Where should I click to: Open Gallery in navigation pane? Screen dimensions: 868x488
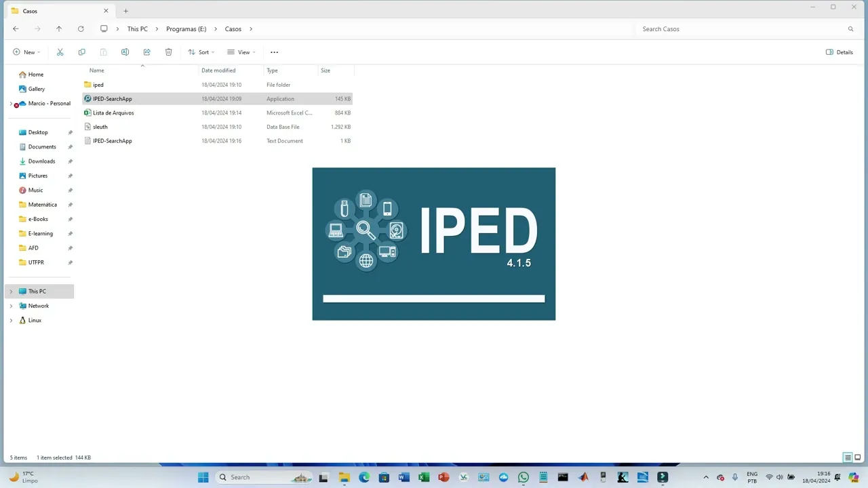(x=31, y=89)
